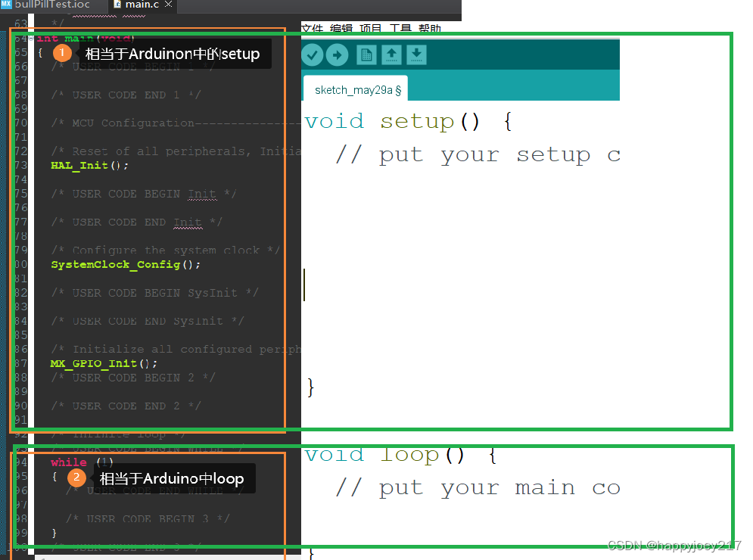Click the 'Initialize all configured' comment line
The image size is (753, 560).
[x=176, y=349]
